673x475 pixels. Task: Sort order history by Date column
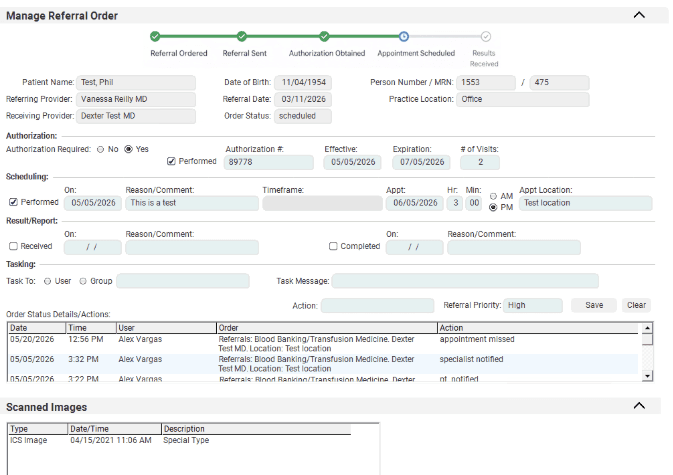[x=36, y=328]
